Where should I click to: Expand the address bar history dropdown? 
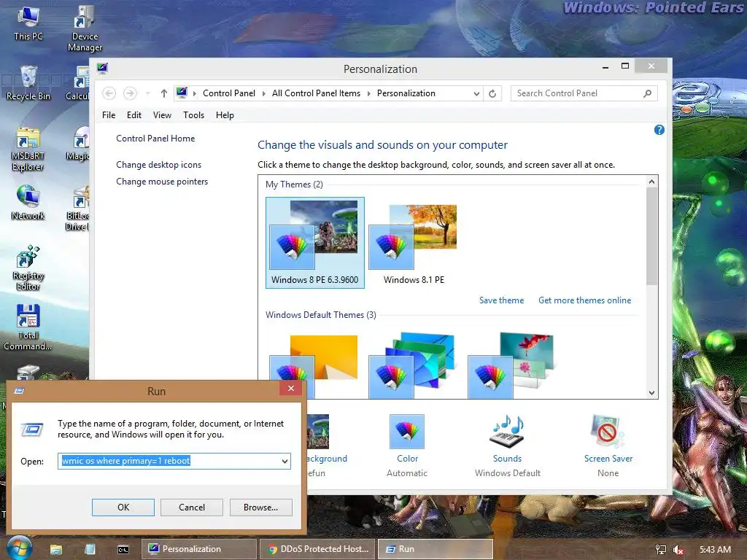point(476,94)
